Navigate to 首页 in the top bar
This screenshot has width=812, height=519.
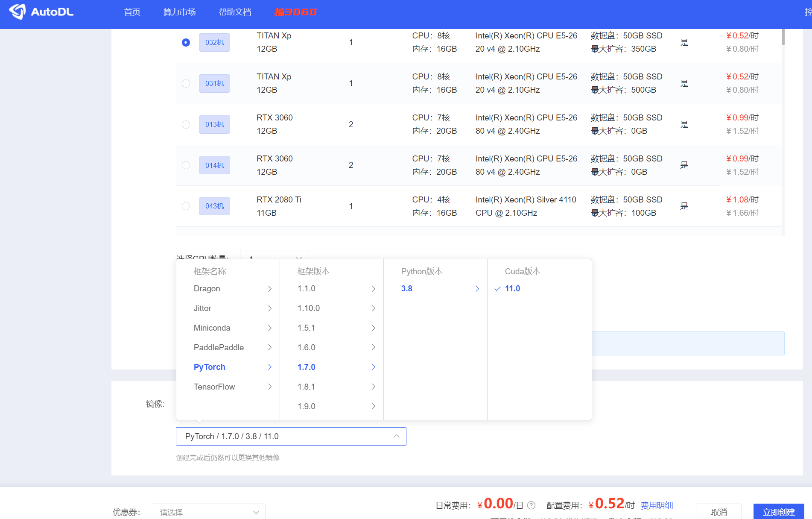(x=131, y=12)
